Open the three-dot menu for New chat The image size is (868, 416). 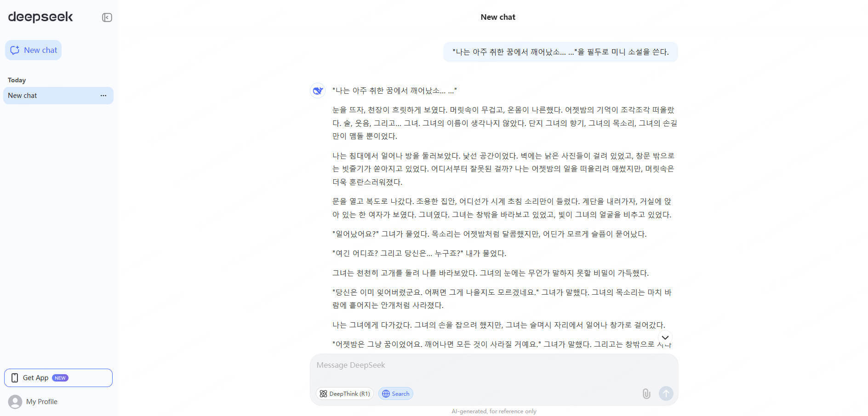point(103,96)
